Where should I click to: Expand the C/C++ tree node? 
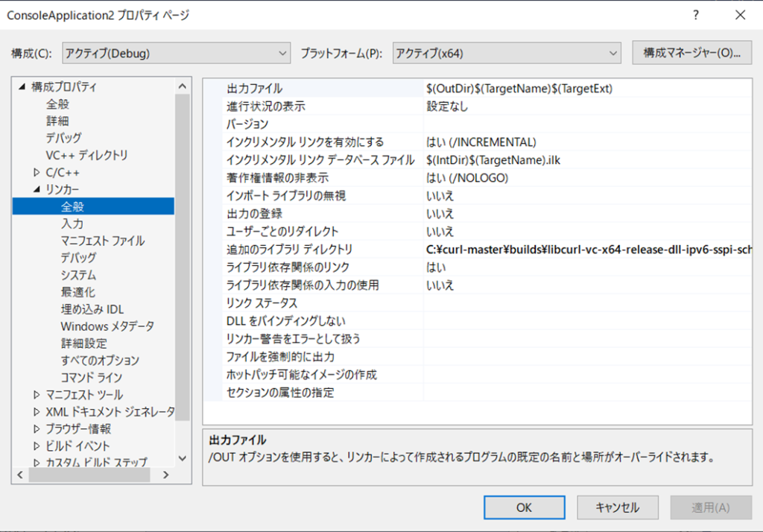(37, 172)
